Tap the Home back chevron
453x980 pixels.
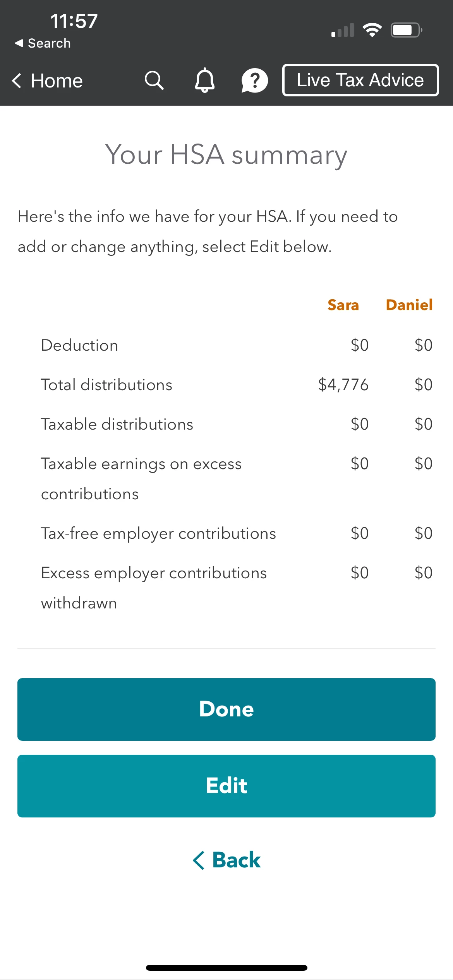click(x=17, y=81)
